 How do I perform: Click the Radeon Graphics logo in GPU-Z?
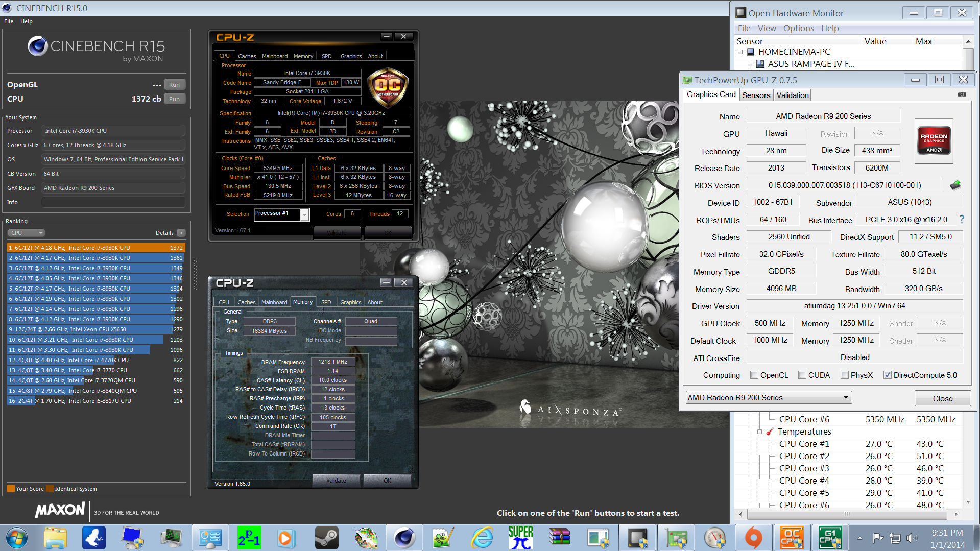[x=934, y=140]
